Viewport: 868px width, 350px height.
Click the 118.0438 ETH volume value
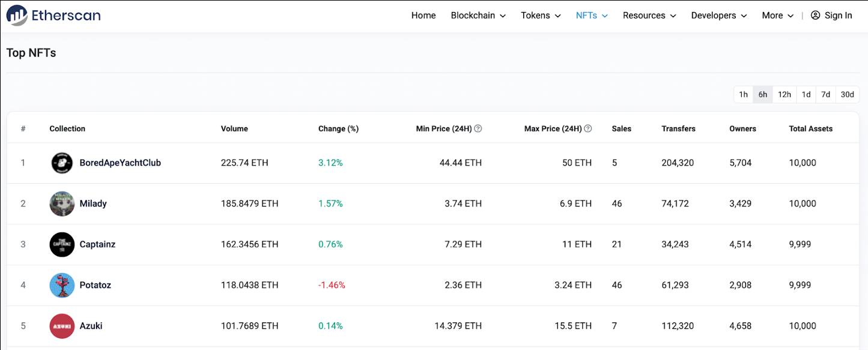(x=250, y=285)
